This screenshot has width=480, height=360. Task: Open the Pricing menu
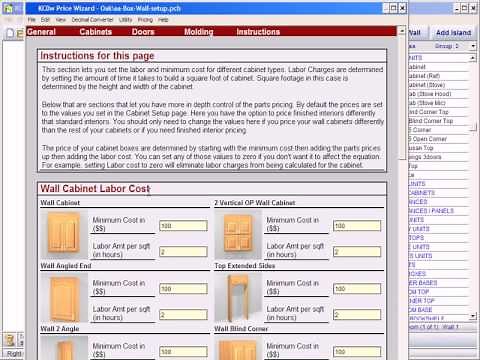145,20
